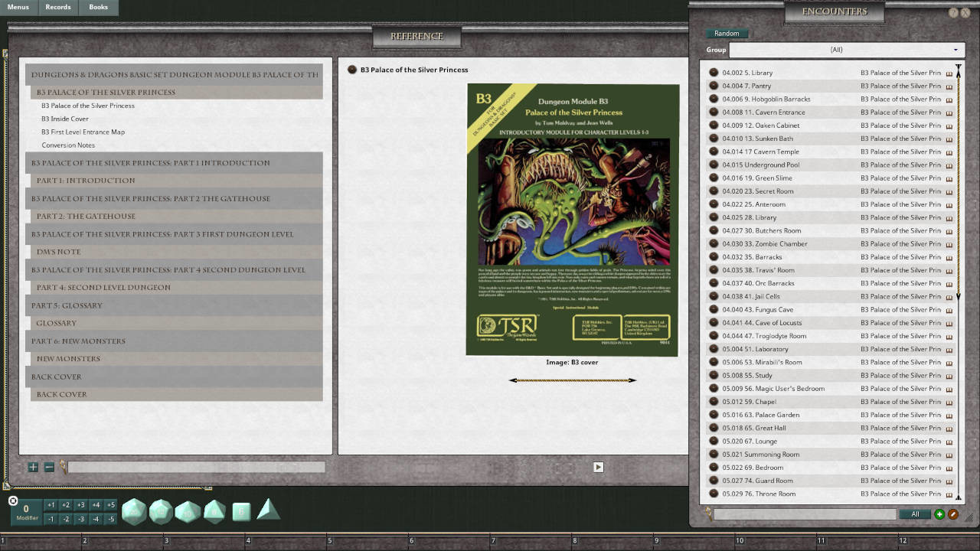Roll the d6 die
Viewport: 980px width, 551px height.
tap(240, 510)
